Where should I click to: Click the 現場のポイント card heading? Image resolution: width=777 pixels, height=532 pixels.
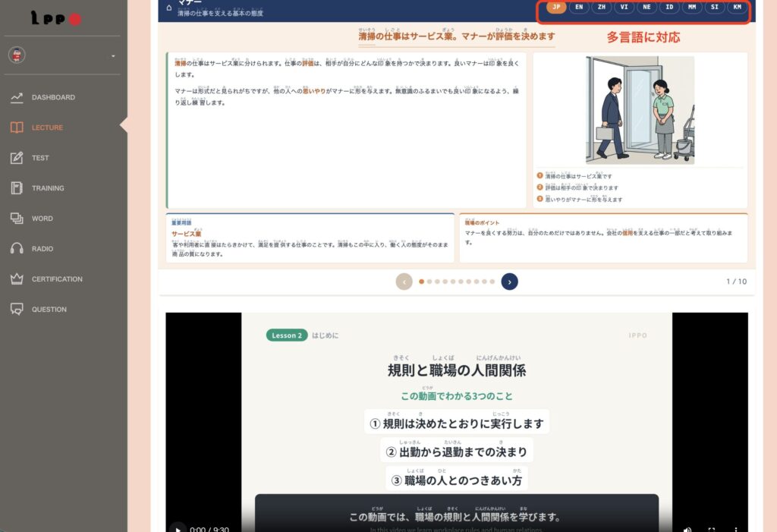pyautogui.click(x=482, y=222)
